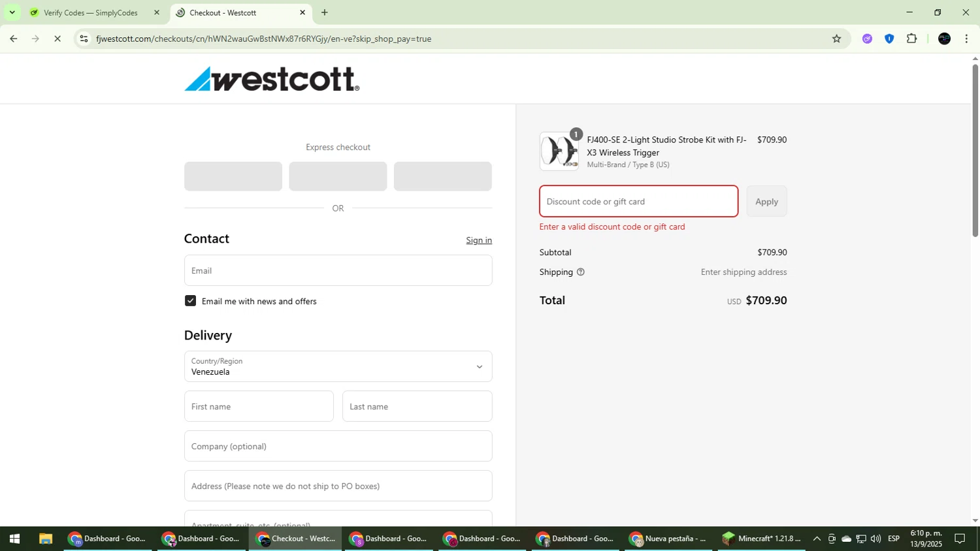
Task: View site information icon in address bar
Action: [84, 39]
